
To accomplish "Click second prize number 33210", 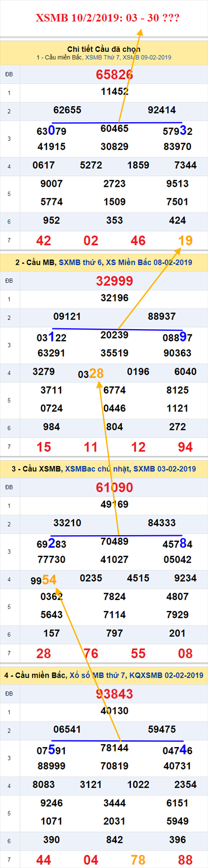I will (67, 523).
